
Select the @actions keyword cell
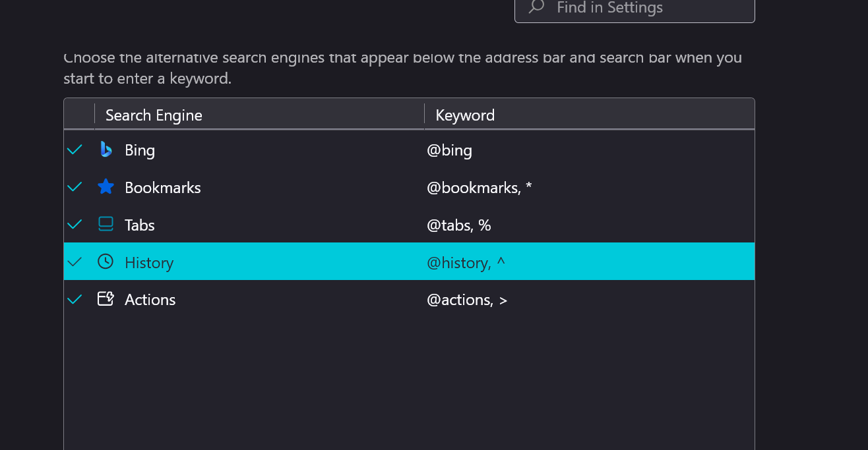click(467, 300)
